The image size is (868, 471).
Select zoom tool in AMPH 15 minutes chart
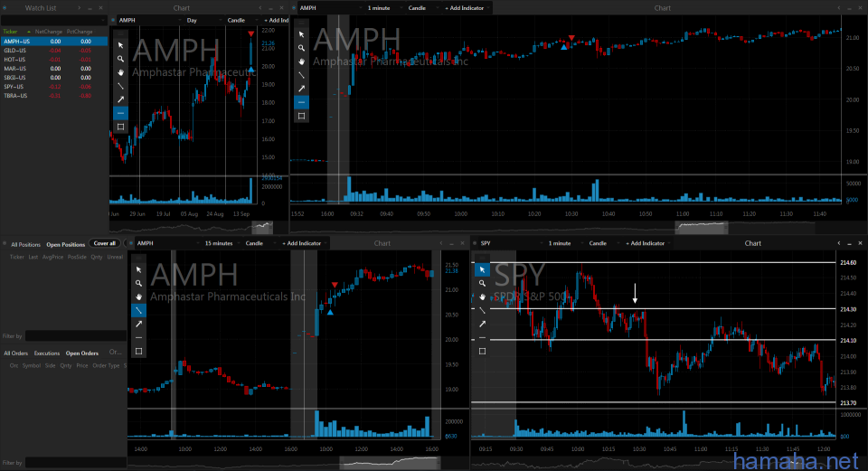click(139, 283)
